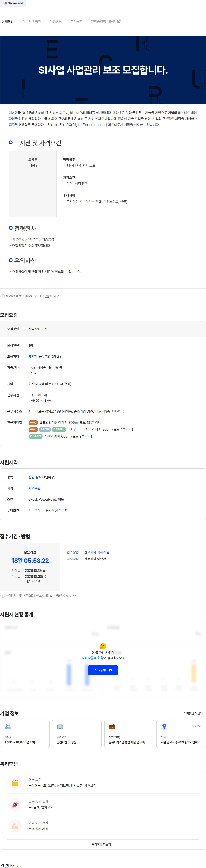Click the 연금·보험 benefits icon
Viewport: 206px width, 868px height.
click(15, 783)
